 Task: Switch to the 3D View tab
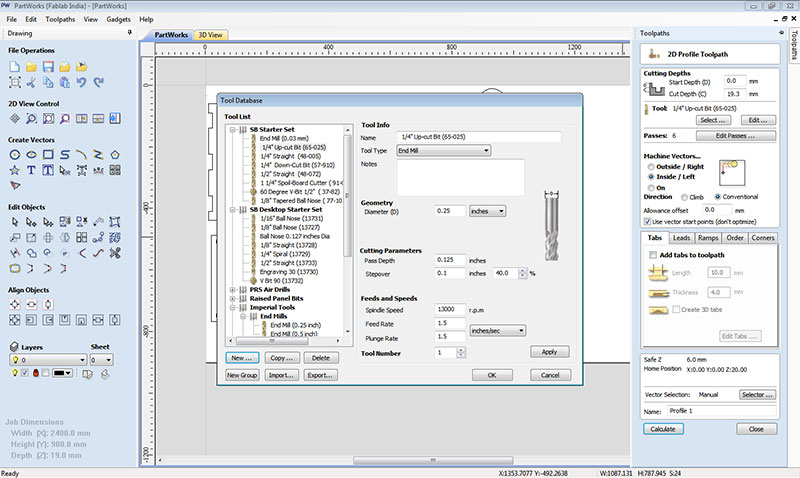point(210,35)
